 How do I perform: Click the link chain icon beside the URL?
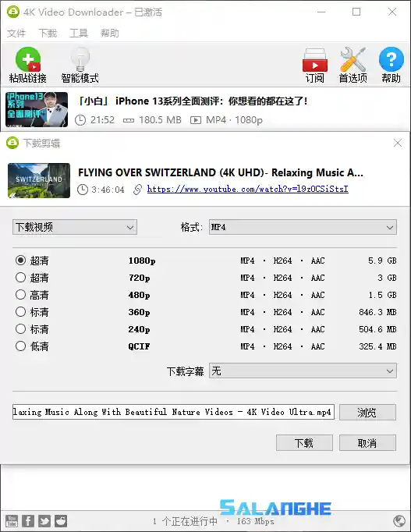(137, 190)
